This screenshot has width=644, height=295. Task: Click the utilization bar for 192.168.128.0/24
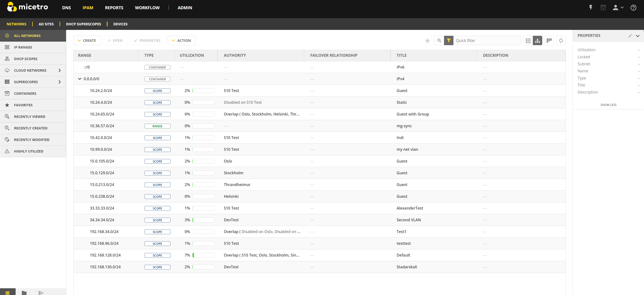tap(203, 255)
